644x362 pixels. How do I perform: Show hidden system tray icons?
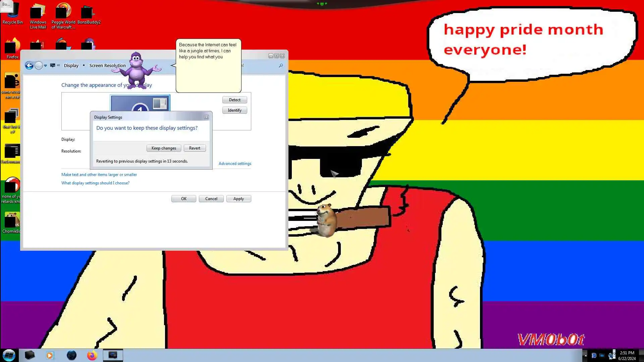[x=586, y=355]
